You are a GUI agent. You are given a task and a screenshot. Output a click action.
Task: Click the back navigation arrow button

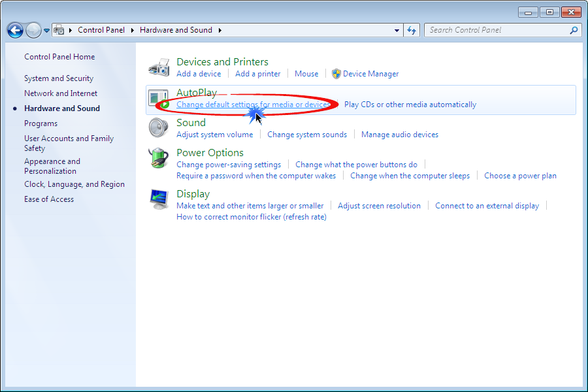pyautogui.click(x=14, y=29)
